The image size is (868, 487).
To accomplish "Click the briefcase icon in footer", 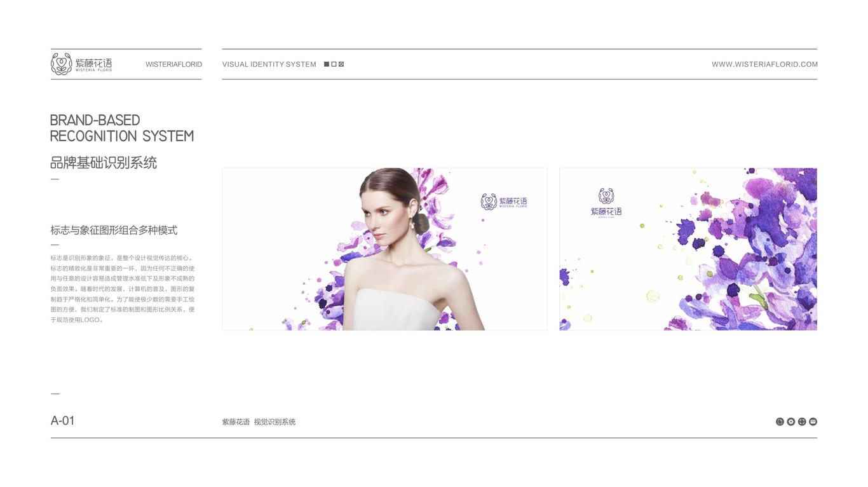I will [813, 422].
